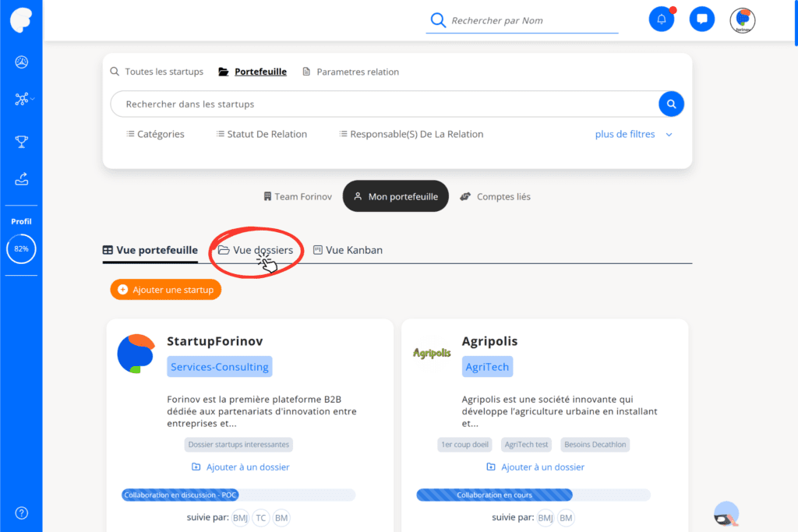
Task: Select the Comptes liés toggle
Action: [x=495, y=196]
